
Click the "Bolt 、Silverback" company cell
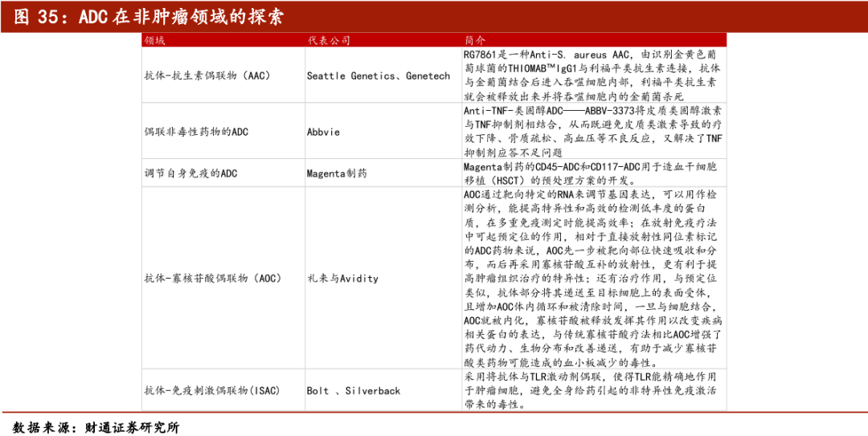[x=353, y=391]
